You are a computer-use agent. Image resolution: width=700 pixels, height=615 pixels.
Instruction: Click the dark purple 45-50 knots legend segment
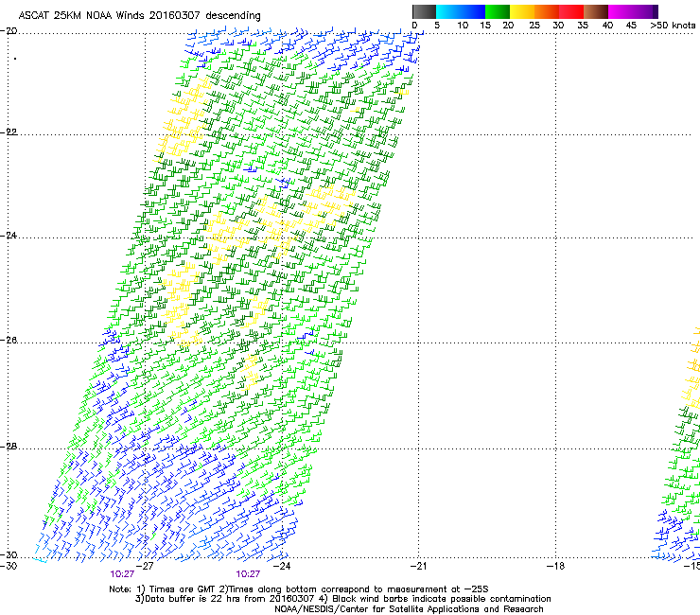[645, 11]
